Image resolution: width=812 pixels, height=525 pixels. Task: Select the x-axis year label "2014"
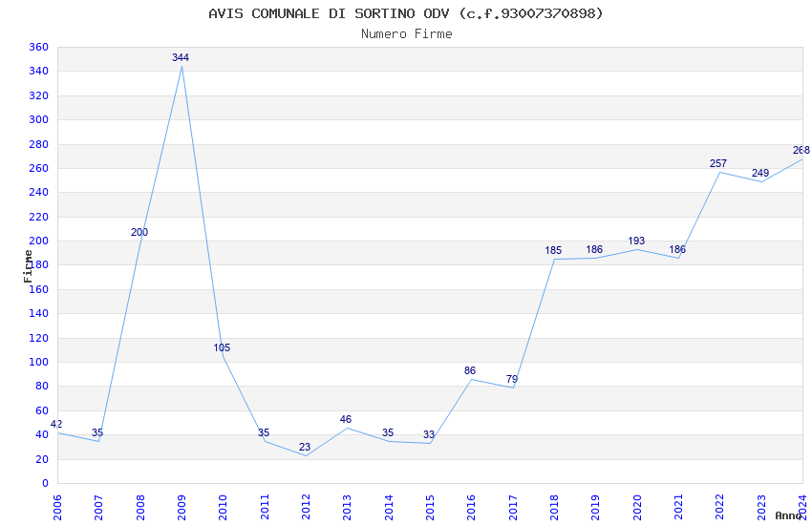click(x=389, y=508)
